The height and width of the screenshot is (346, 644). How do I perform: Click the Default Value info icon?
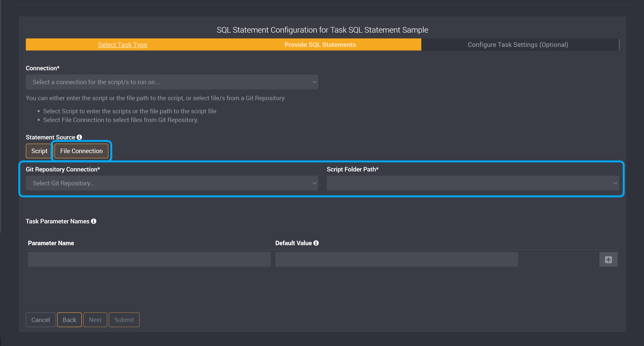tap(316, 243)
